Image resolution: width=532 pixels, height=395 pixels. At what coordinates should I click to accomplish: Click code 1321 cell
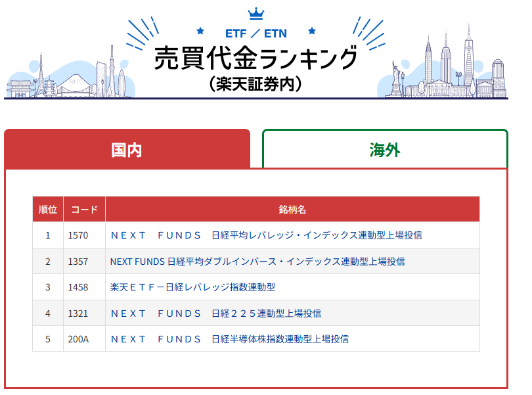(85, 314)
